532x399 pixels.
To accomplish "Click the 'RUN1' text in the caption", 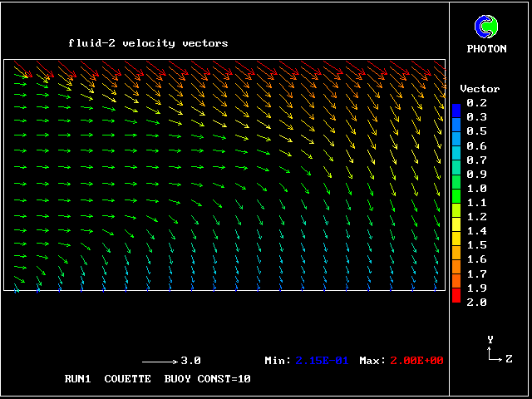I will (77, 378).
